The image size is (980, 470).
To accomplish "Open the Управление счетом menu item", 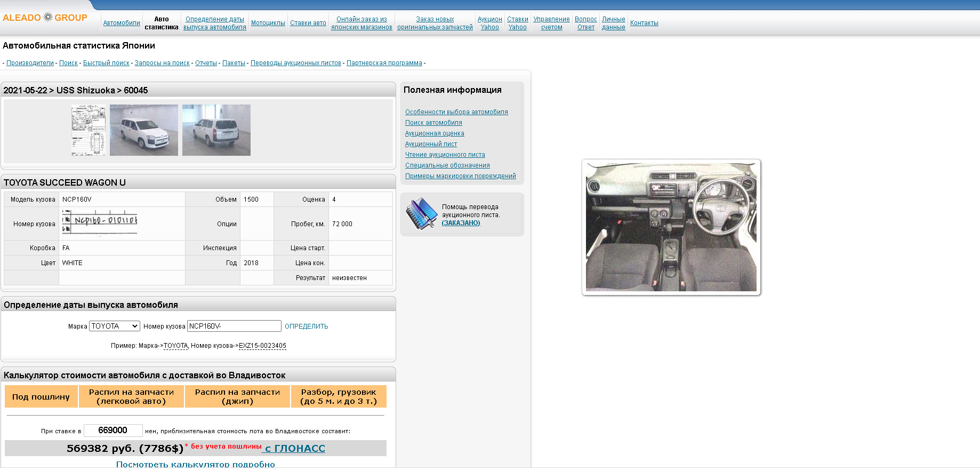I will [x=552, y=23].
